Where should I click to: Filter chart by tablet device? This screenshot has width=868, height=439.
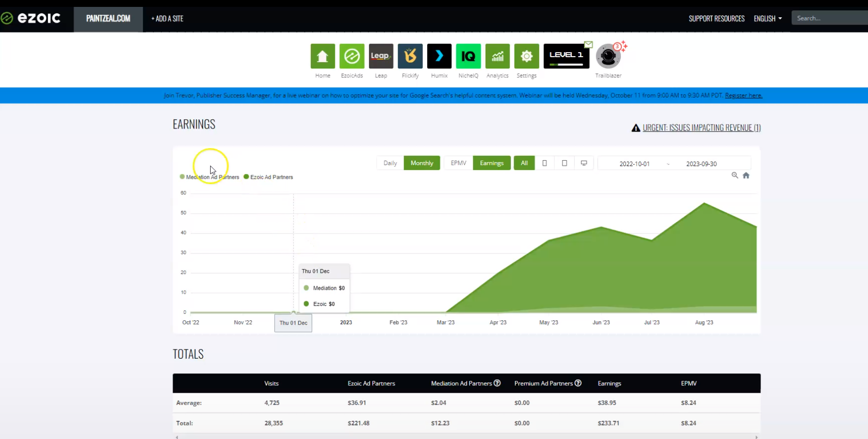coord(564,163)
